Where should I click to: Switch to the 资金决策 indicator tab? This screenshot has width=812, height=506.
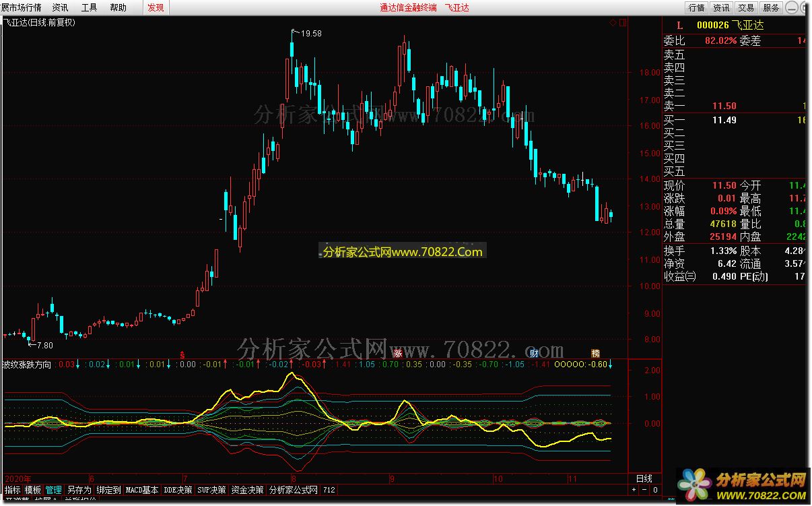(247, 490)
